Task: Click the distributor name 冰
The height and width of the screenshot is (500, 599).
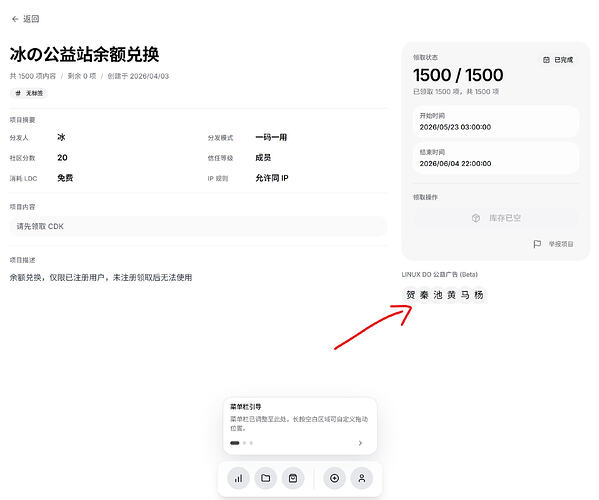Action: [61, 137]
